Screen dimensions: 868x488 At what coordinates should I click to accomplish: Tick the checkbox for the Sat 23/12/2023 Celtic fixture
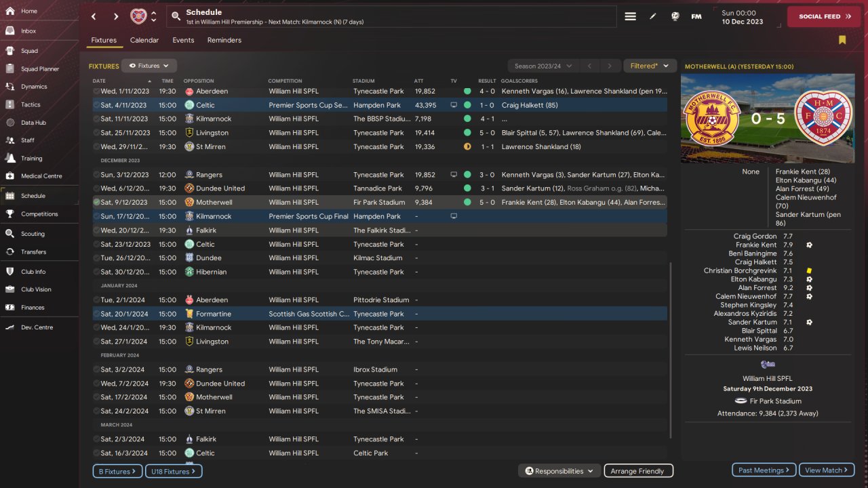pyautogui.click(x=96, y=244)
